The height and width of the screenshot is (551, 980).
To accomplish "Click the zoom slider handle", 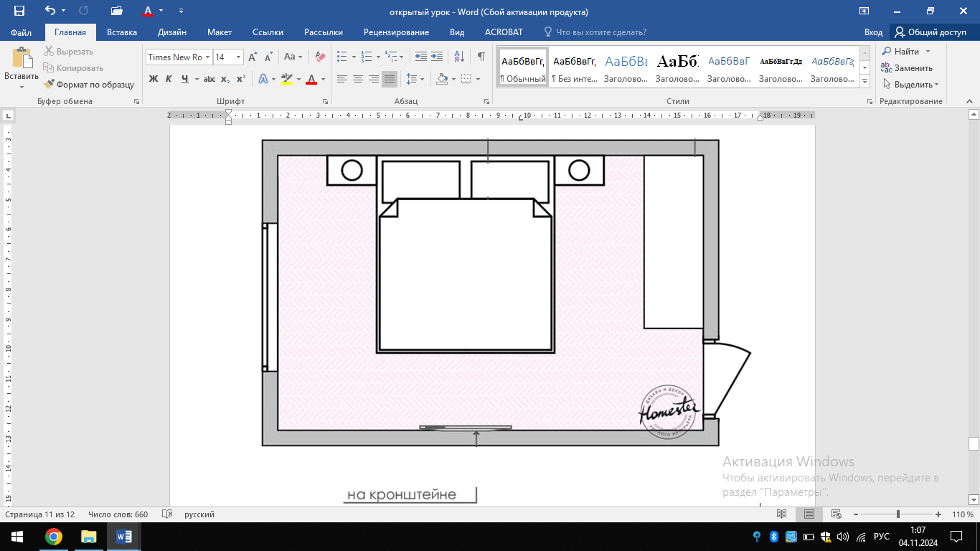I will [897, 514].
